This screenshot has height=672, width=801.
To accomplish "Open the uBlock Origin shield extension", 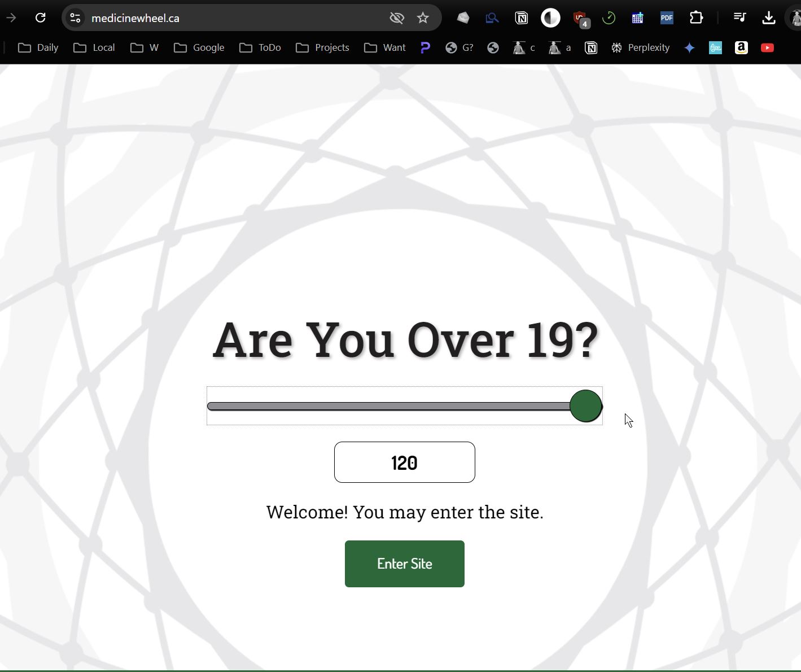I will 580,18.
